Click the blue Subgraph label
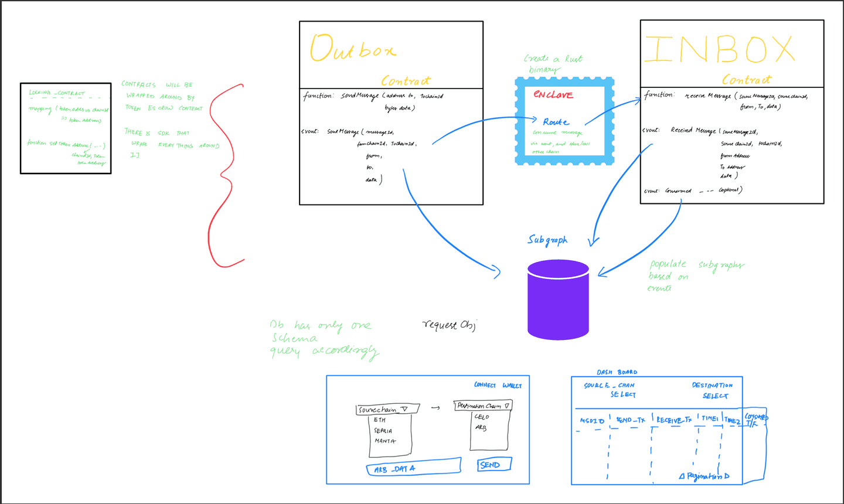The height and width of the screenshot is (504, 844). point(547,240)
